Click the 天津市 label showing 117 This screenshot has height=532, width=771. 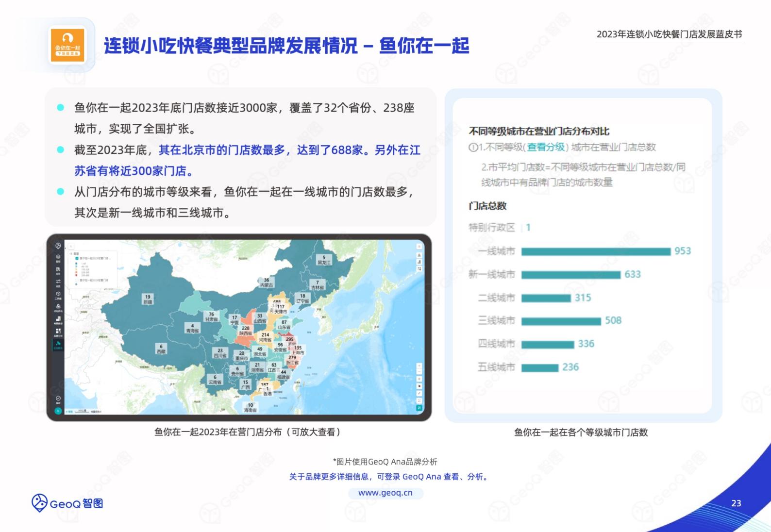tap(281, 309)
